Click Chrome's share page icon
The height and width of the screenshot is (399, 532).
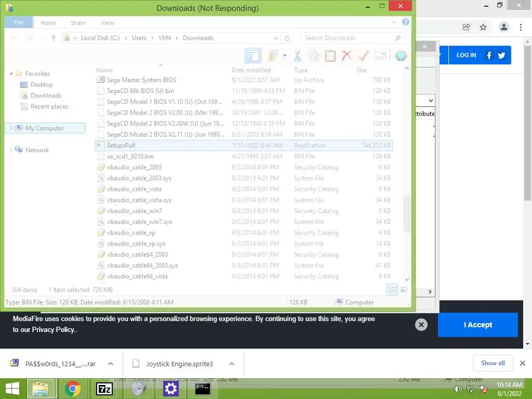click(x=467, y=27)
